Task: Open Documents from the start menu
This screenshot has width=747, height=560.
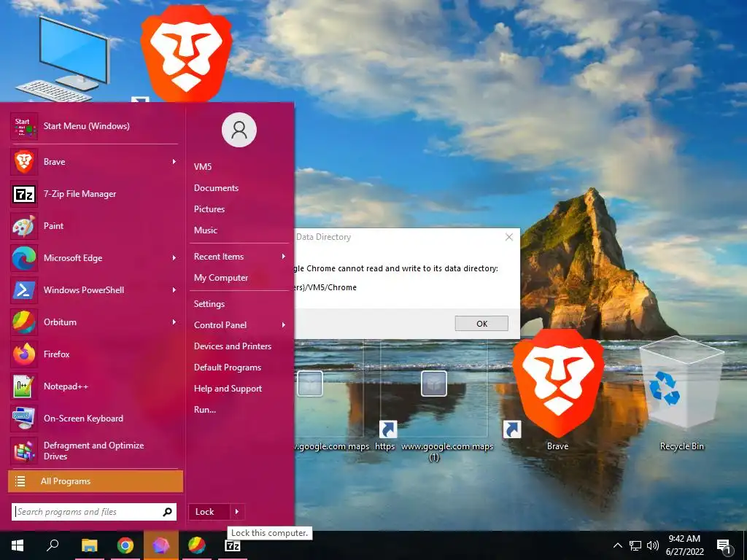Action: click(x=216, y=188)
